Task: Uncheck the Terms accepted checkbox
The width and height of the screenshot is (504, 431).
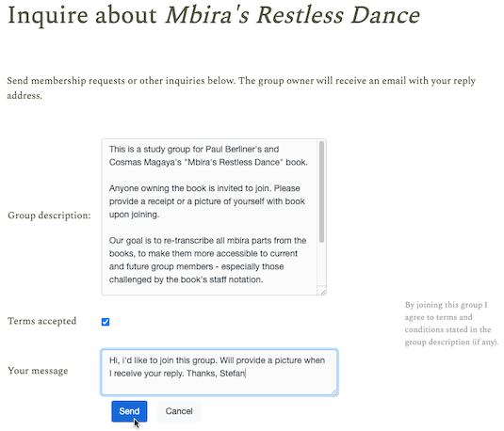Action: tap(106, 322)
